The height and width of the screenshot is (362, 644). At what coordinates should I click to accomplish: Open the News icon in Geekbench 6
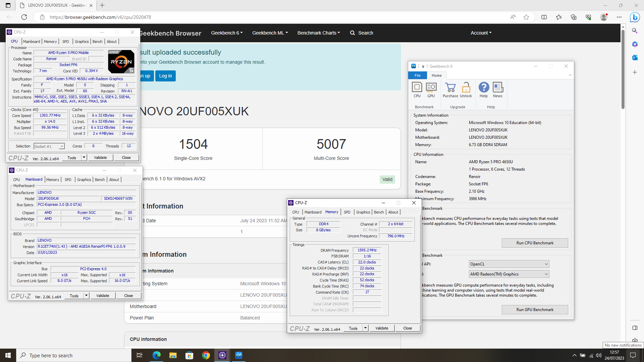coord(498,90)
